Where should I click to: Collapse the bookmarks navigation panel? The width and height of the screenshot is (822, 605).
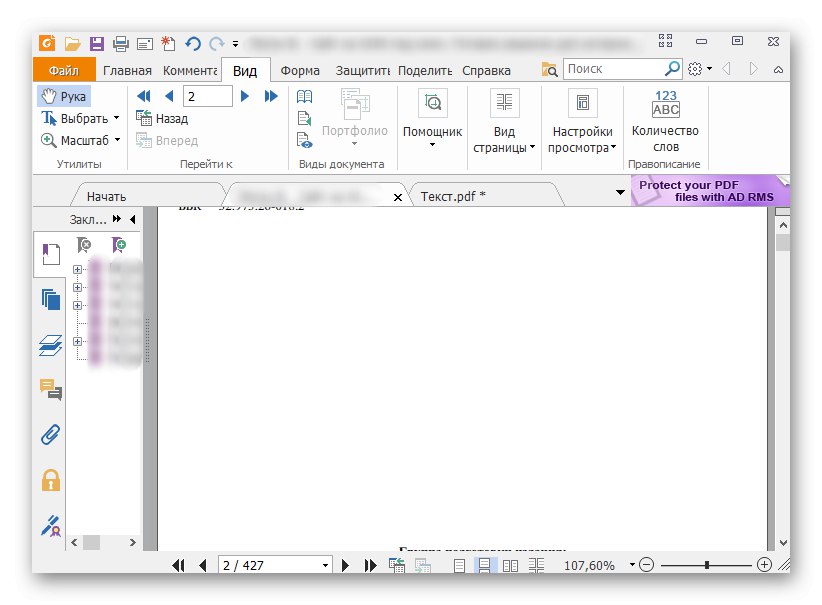click(x=133, y=219)
